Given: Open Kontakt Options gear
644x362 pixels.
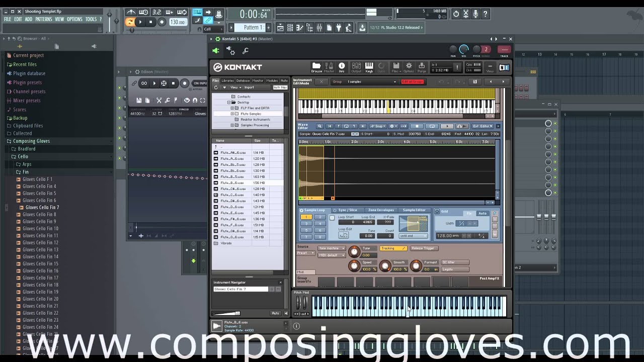Looking at the screenshot, I should click(409, 67).
